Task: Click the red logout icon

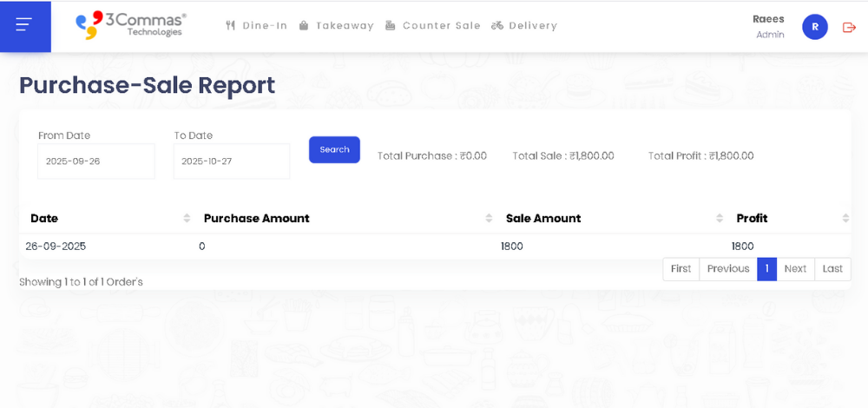Action: click(x=849, y=27)
